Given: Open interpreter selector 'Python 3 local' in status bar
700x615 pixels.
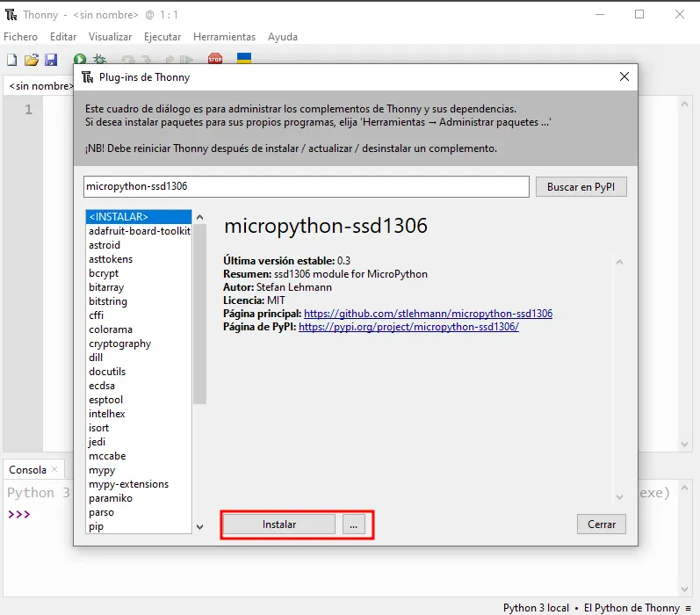Looking at the screenshot, I should click(x=536, y=608).
